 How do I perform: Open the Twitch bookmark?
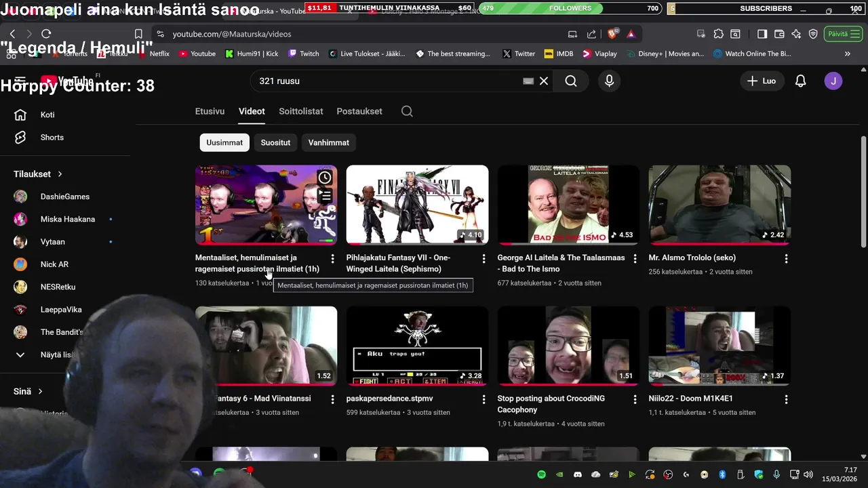pos(304,54)
